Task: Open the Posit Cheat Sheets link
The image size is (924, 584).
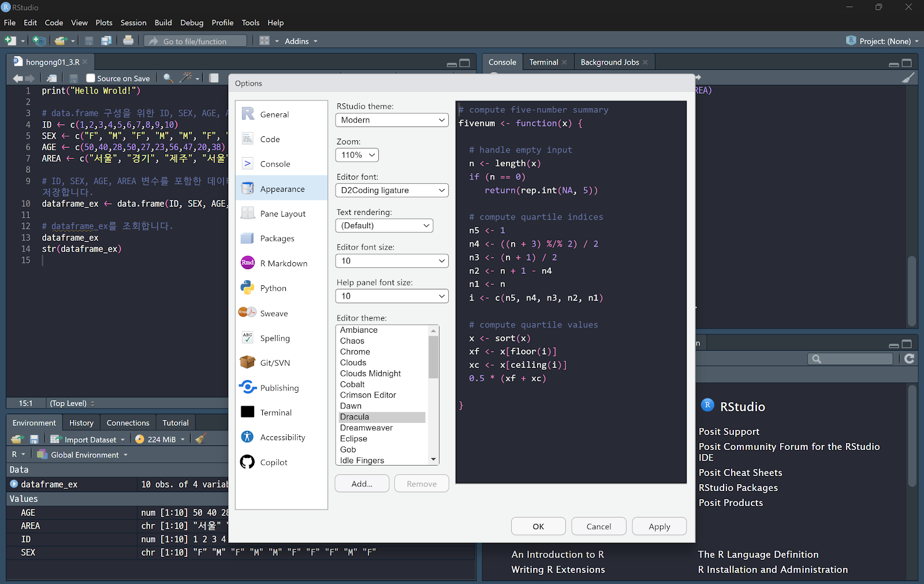Action: click(740, 473)
